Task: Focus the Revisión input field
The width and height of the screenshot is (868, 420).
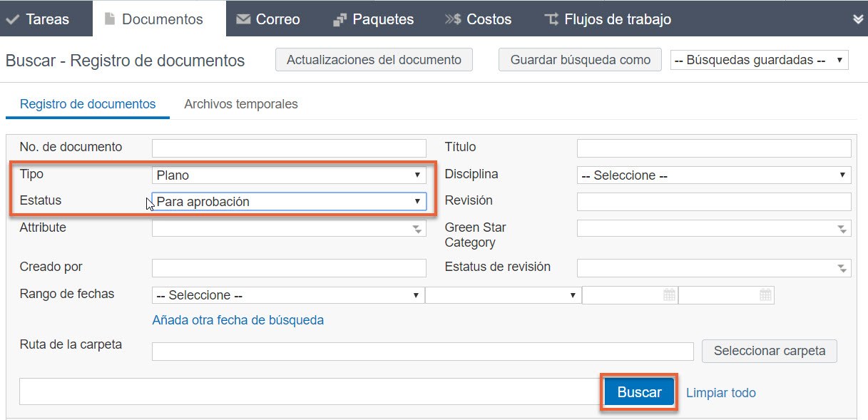Action: click(714, 202)
